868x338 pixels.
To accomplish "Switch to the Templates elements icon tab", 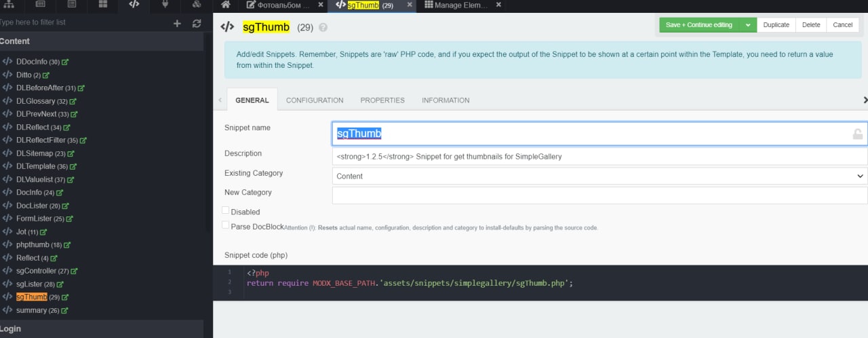I will pyautogui.click(x=41, y=5).
